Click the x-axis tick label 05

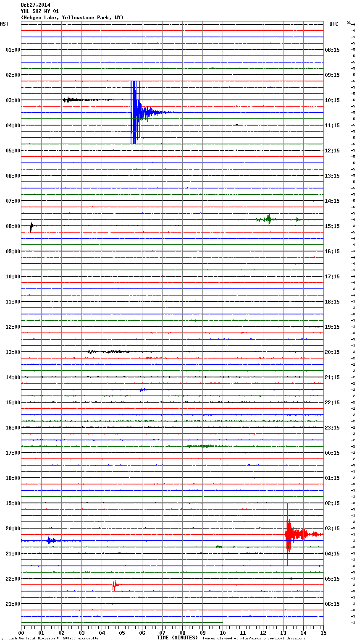click(122, 633)
